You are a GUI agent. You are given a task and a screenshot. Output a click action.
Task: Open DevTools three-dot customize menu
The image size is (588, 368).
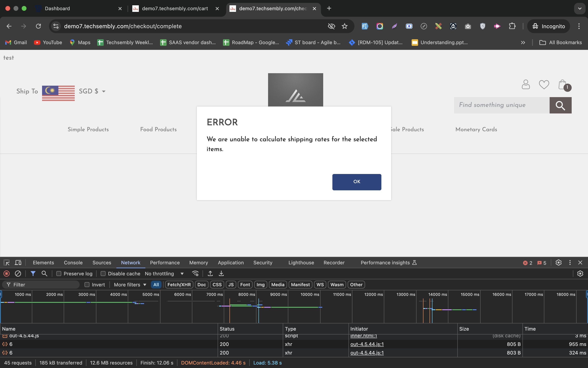point(570,263)
